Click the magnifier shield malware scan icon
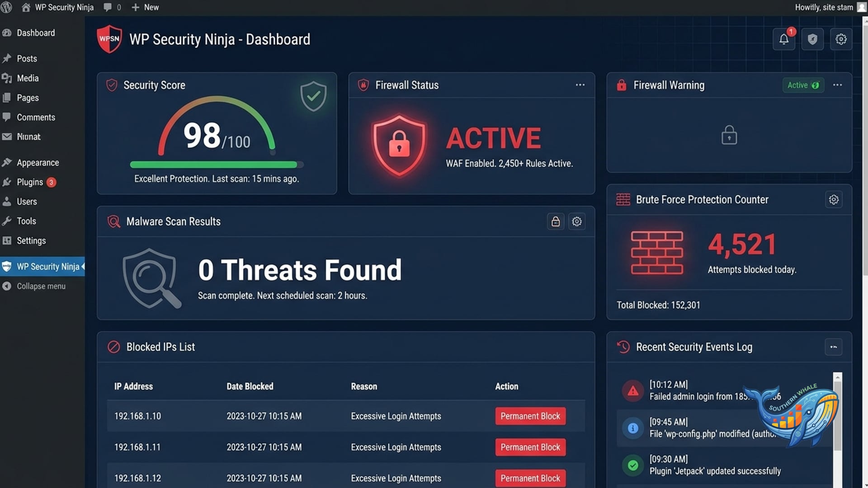The width and height of the screenshot is (868, 488). pyautogui.click(x=152, y=278)
